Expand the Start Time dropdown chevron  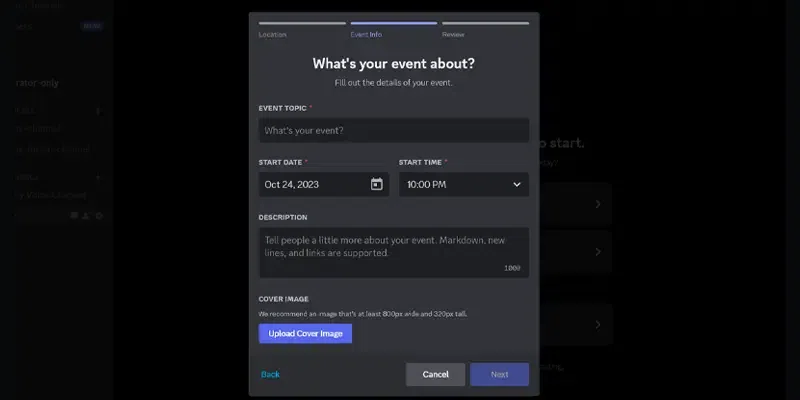517,184
